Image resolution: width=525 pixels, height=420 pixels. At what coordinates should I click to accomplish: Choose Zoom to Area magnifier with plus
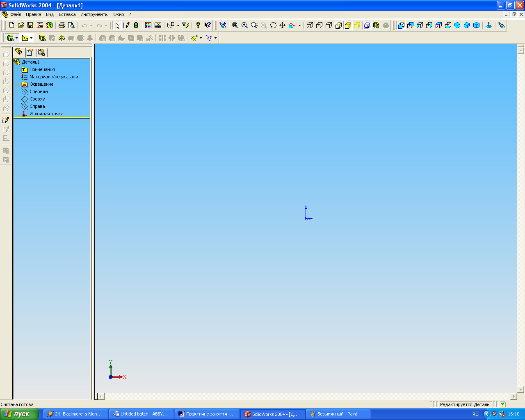click(x=244, y=25)
